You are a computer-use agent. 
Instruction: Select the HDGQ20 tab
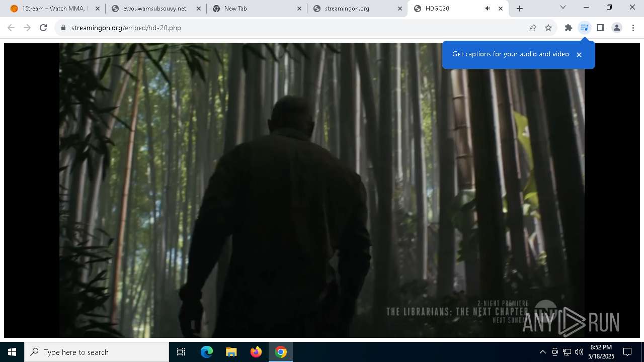[x=458, y=9]
